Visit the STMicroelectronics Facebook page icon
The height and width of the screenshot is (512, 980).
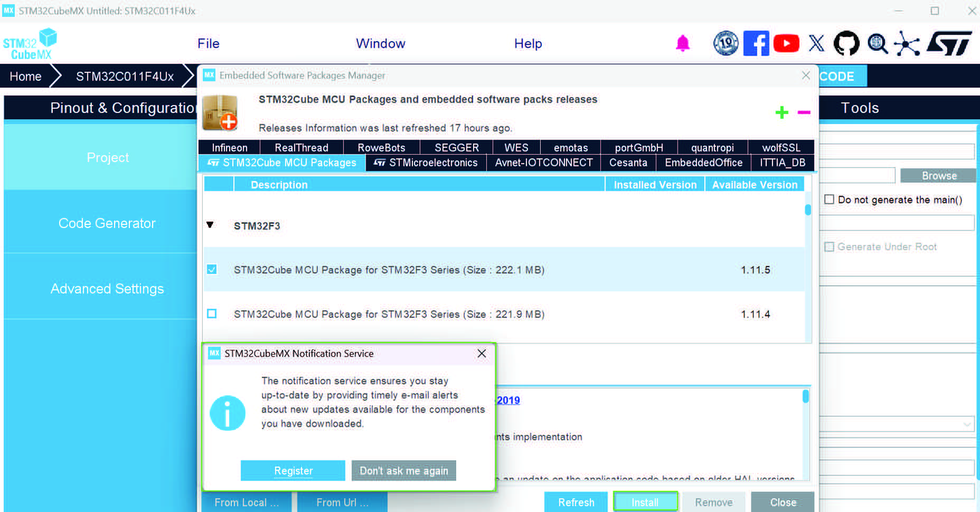(x=756, y=43)
